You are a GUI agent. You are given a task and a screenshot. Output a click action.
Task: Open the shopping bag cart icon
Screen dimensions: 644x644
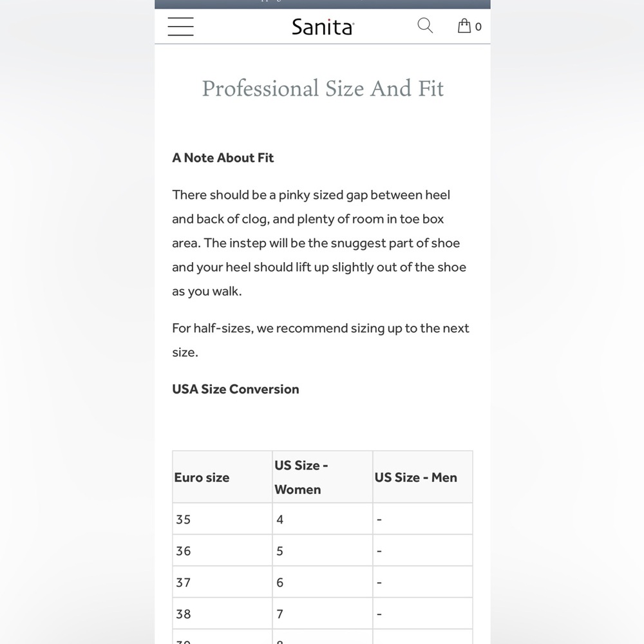(464, 26)
